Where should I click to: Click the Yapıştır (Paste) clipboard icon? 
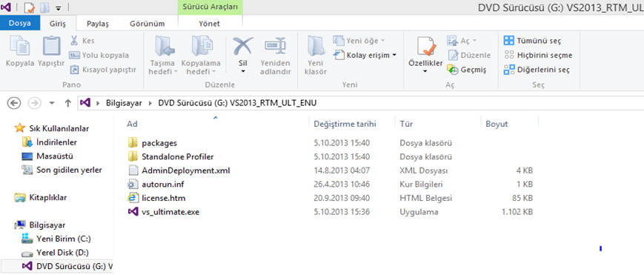click(x=51, y=46)
